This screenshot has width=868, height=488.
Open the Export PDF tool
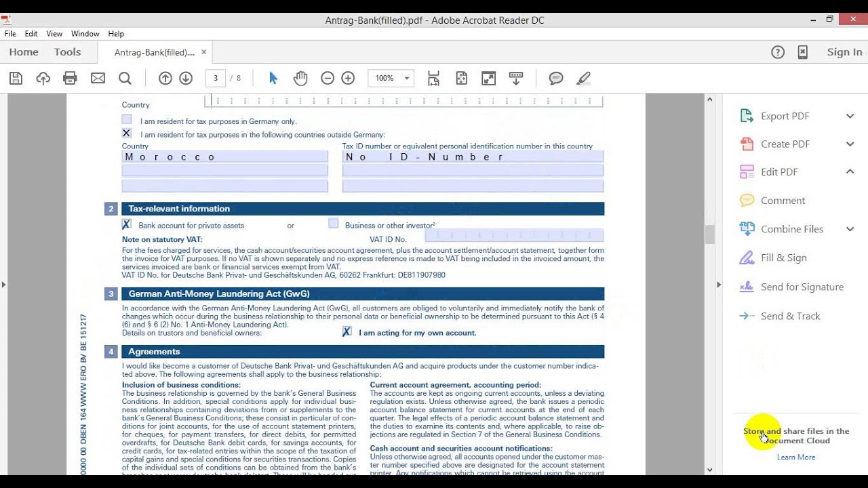(785, 116)
